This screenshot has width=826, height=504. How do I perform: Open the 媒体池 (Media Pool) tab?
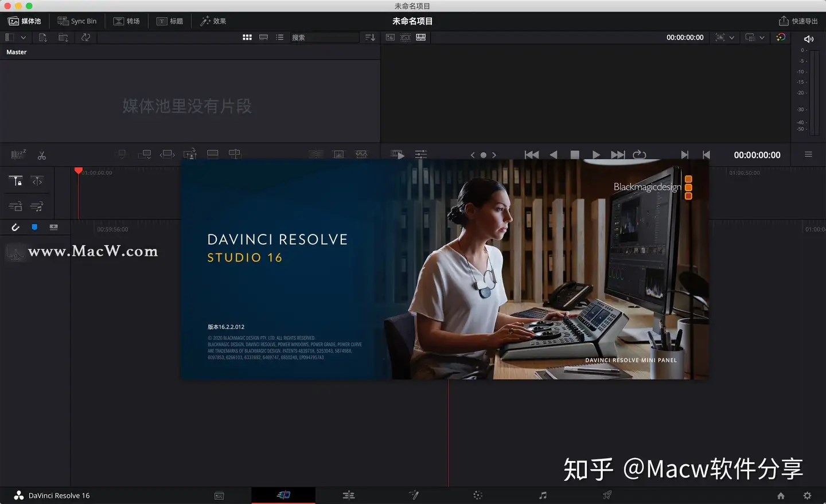click(x=25, y=21)
